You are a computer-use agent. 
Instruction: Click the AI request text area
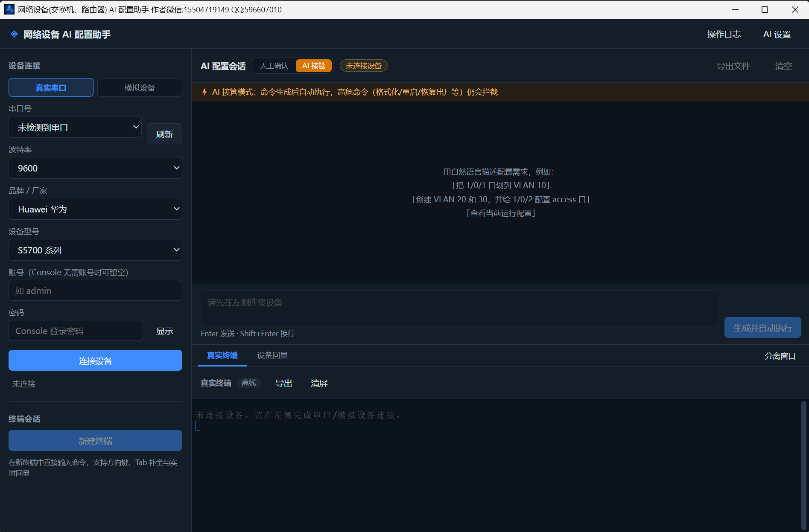[x=460, y=308]
